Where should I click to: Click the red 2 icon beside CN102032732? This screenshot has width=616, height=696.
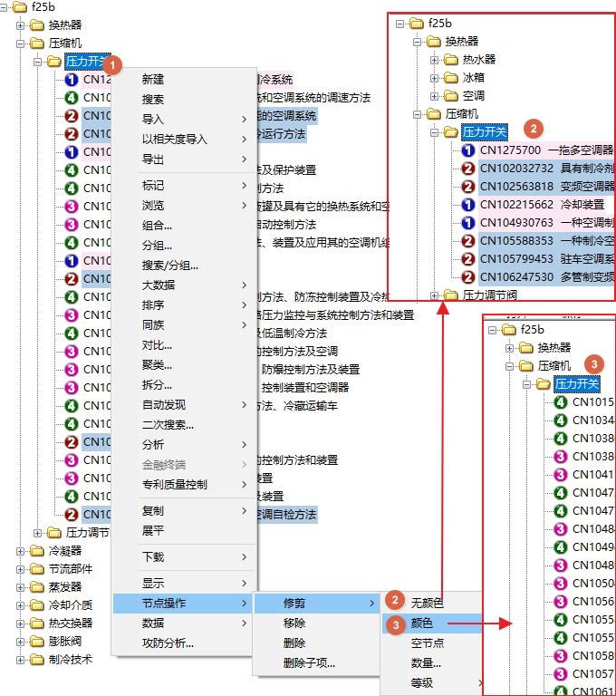tap(468, 169)
